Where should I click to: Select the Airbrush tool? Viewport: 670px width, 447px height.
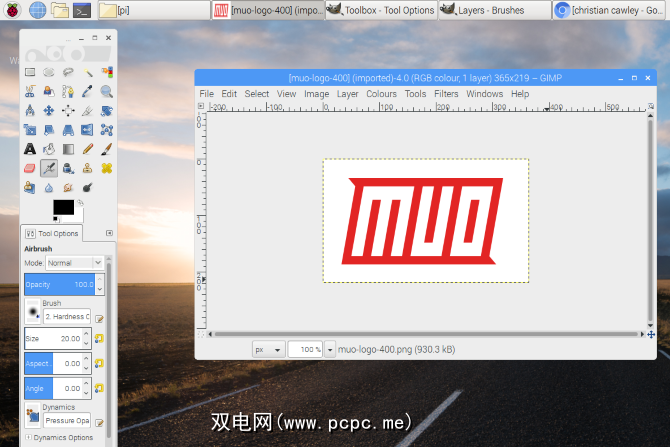pyautogui.click(x=49, y=168)
